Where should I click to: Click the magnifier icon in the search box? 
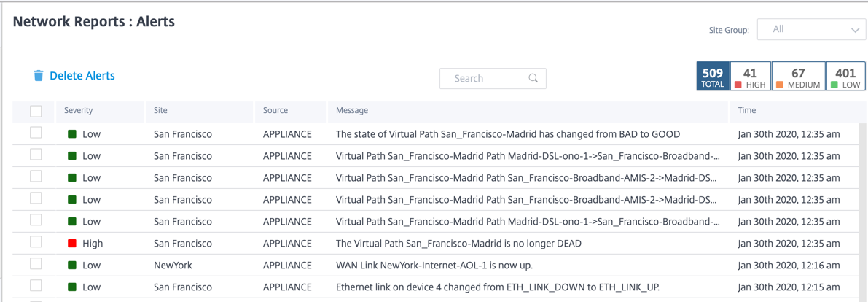pyautogui.click(x=533, y=78)
